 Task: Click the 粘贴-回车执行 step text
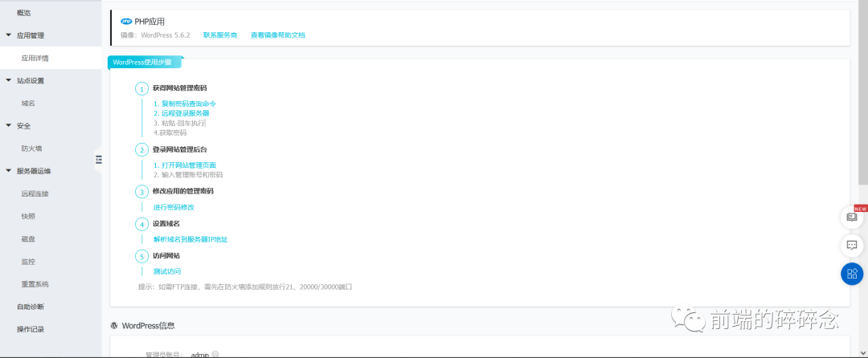point(179,123)
